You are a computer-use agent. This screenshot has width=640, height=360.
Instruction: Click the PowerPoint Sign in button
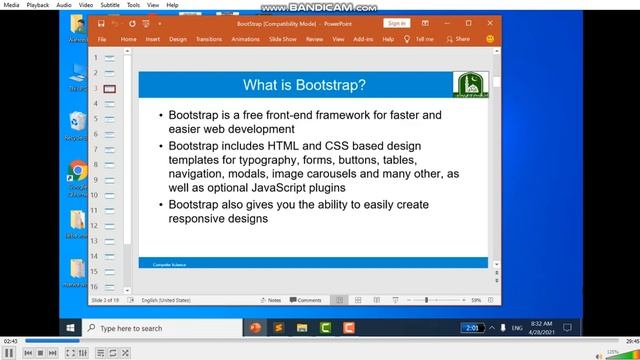[x=397, y=23]
